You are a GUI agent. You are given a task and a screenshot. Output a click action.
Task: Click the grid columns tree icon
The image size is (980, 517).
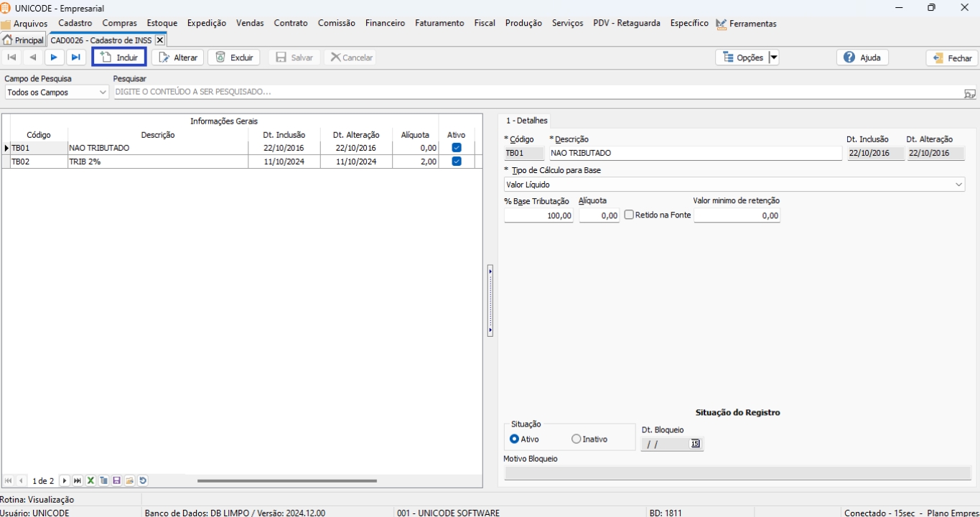(x=103, y=481)
